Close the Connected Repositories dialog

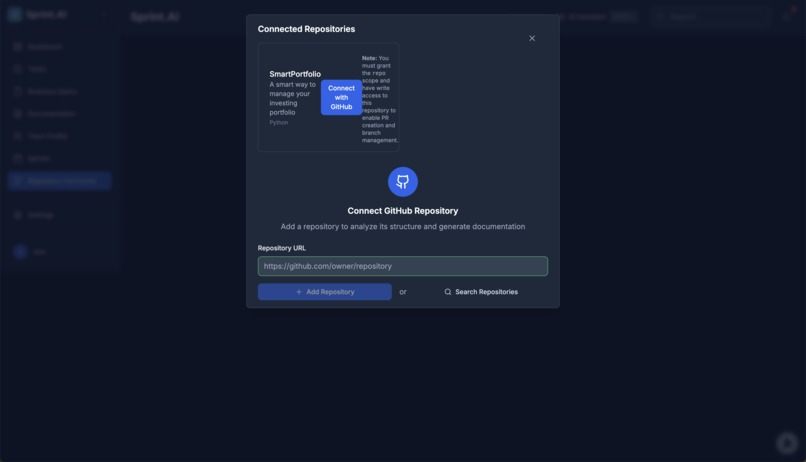532,39
